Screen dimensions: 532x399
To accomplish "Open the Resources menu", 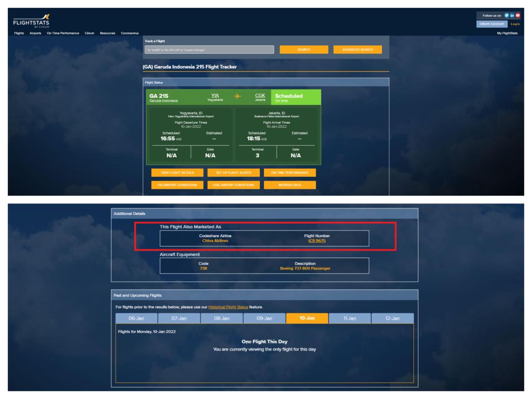I will 107,33.
